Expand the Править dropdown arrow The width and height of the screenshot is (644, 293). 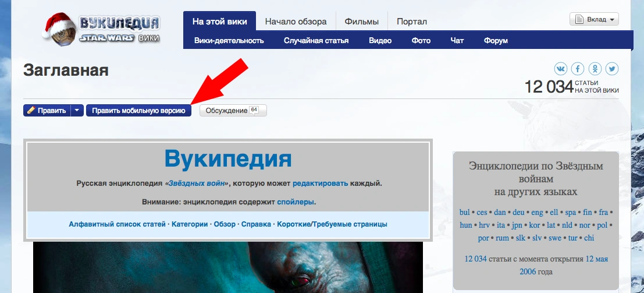tap(77, 110)
